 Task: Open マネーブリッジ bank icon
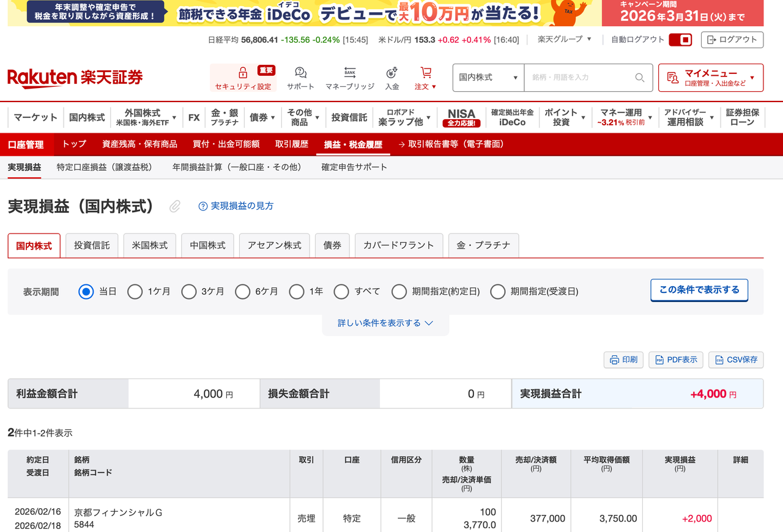[x=349, y=72]
